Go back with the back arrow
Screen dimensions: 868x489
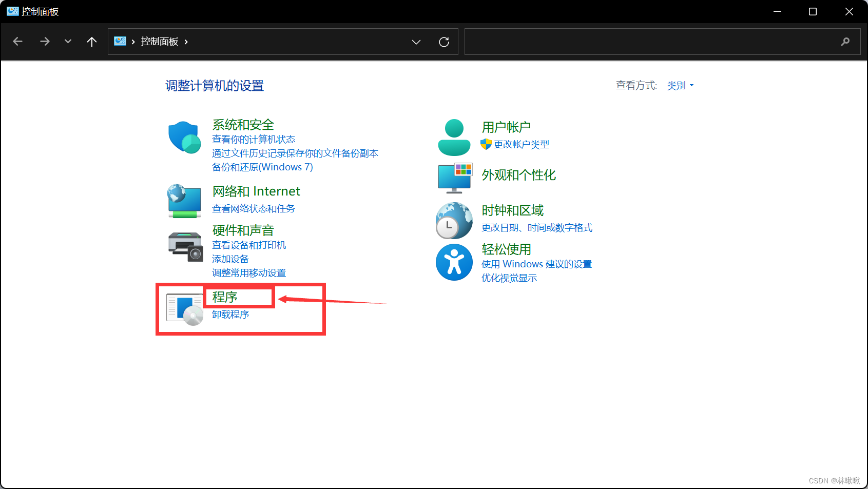click(18, 42)
